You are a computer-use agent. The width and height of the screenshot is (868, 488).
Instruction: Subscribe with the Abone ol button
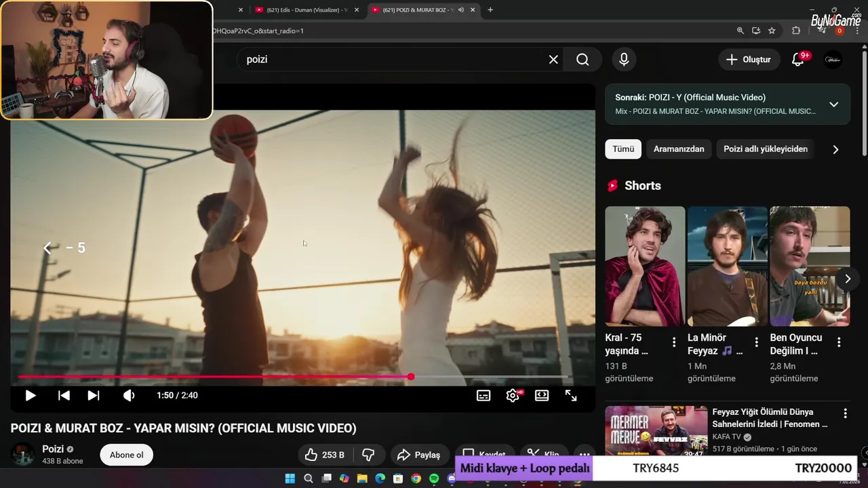pos(127,455)
